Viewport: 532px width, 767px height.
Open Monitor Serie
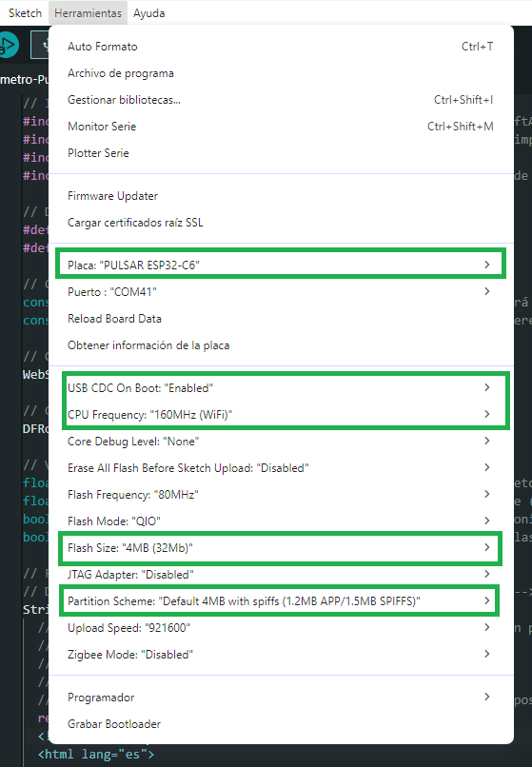[281, 127]
